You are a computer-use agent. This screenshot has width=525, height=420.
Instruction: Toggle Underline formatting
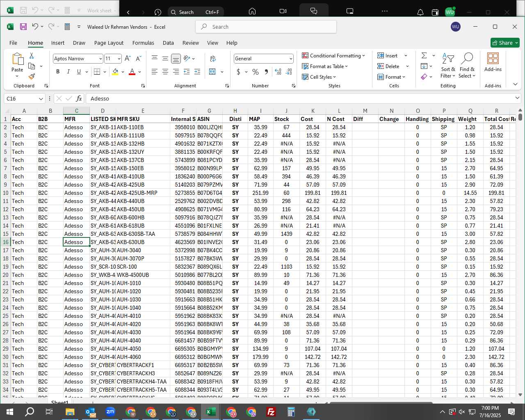[79, 72]
